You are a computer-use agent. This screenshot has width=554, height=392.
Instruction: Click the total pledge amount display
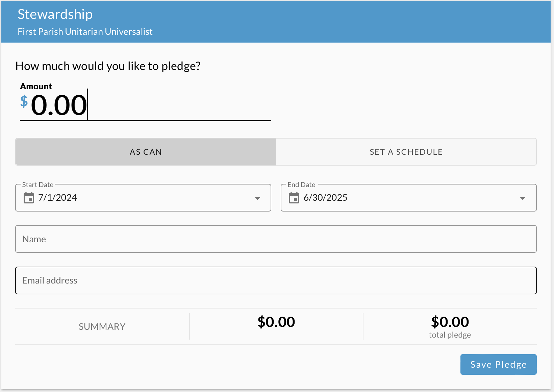(450, 322)
